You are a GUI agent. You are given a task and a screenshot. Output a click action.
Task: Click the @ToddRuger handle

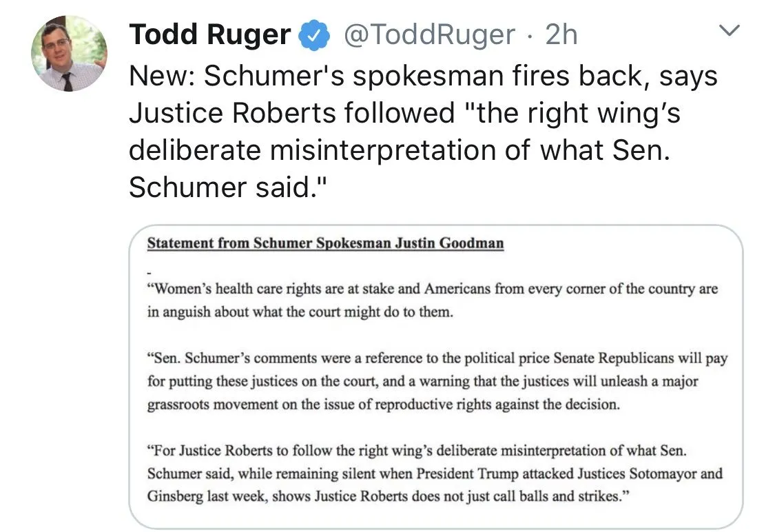429,35
